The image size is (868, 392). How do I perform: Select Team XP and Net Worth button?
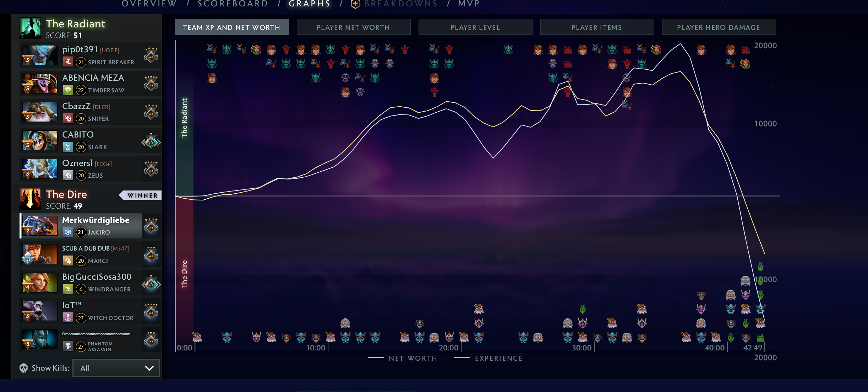[231, 27]
